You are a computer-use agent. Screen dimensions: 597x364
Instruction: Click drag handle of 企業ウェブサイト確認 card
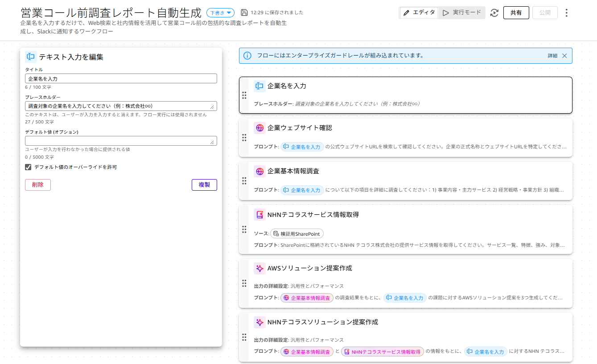pyautogui.click(x=244, y=138)
